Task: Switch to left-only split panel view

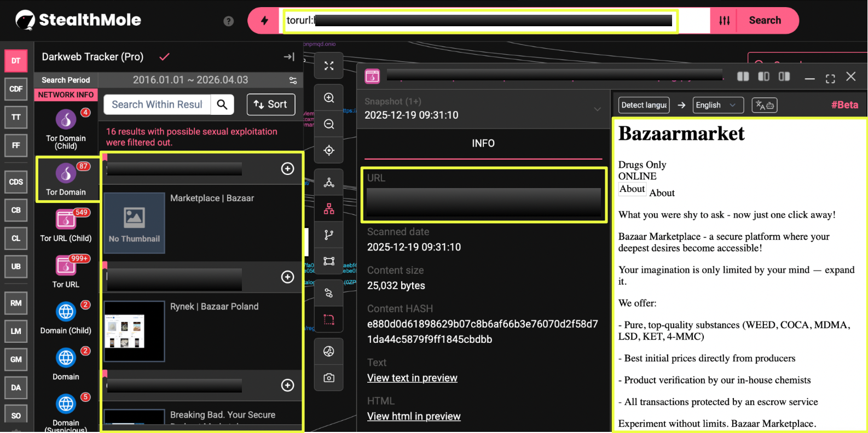Action: [763, 77]
